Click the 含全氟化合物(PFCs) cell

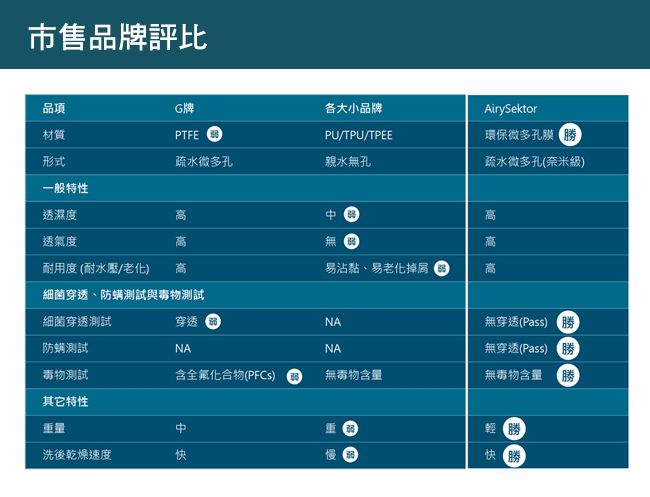click(x=225, y=375)
